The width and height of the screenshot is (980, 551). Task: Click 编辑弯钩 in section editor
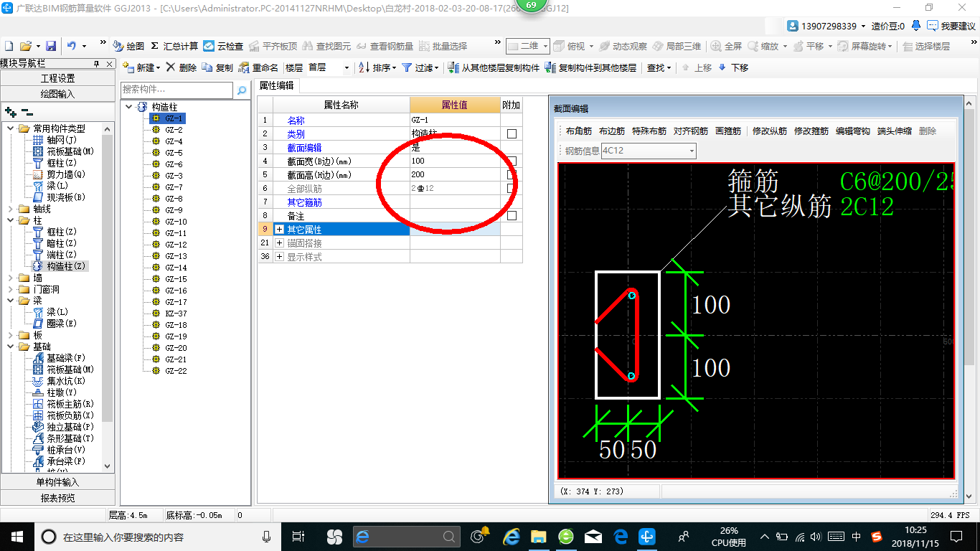[853, 131]
